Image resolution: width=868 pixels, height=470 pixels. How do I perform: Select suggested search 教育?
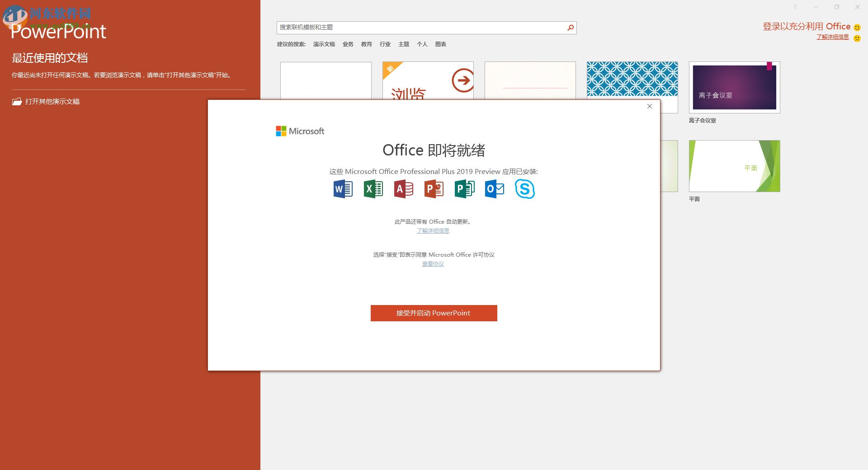click(x=367, y=44)
